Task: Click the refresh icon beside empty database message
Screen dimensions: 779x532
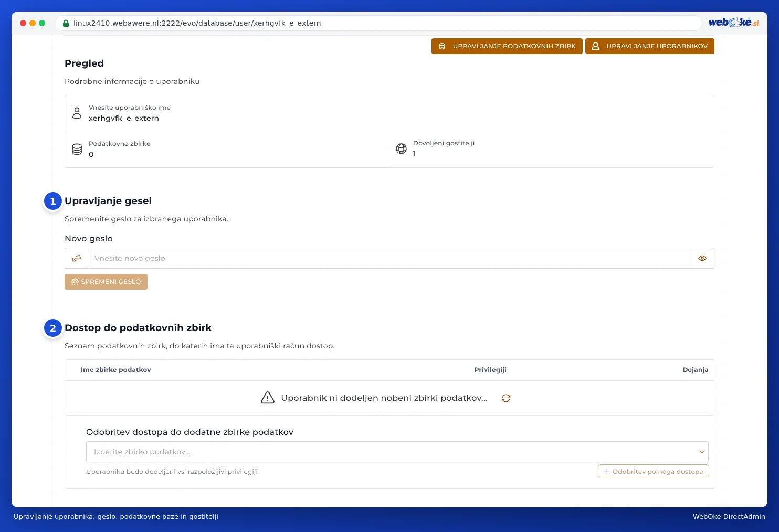Action: point(506,398)
